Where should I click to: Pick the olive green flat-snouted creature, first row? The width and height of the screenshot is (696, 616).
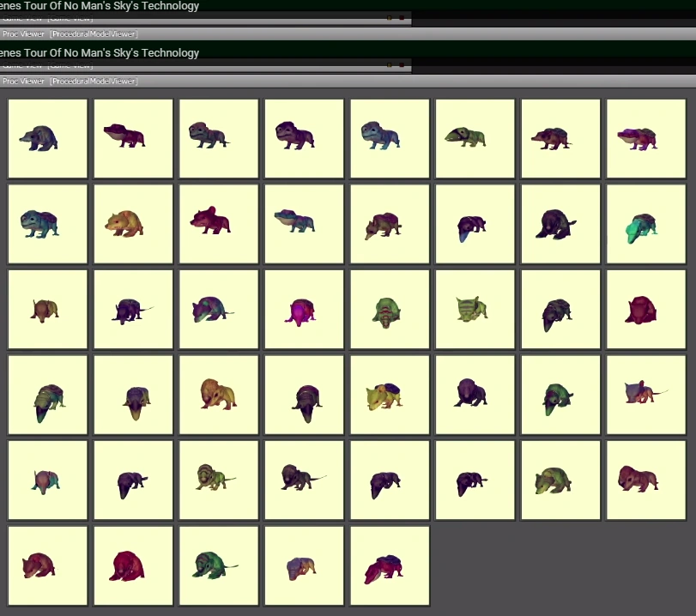pyautogui.click(x=475, y=138)
